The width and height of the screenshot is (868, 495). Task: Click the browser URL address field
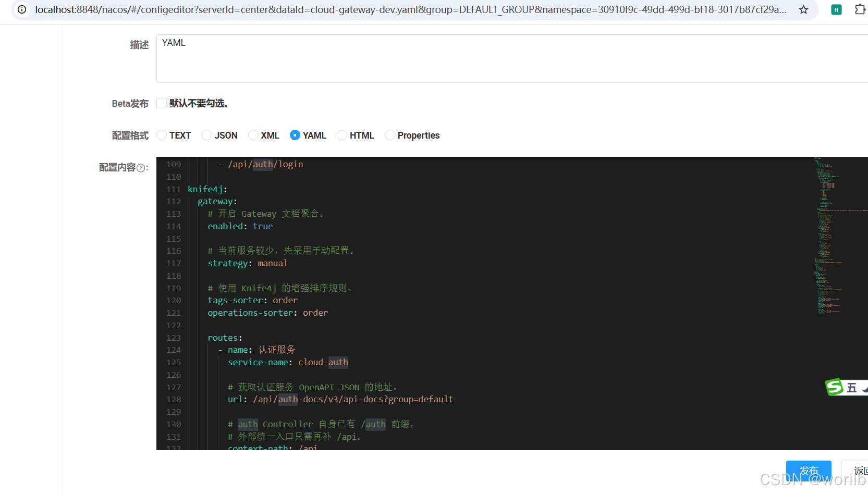pyautogui.click(x=411, y=9)
